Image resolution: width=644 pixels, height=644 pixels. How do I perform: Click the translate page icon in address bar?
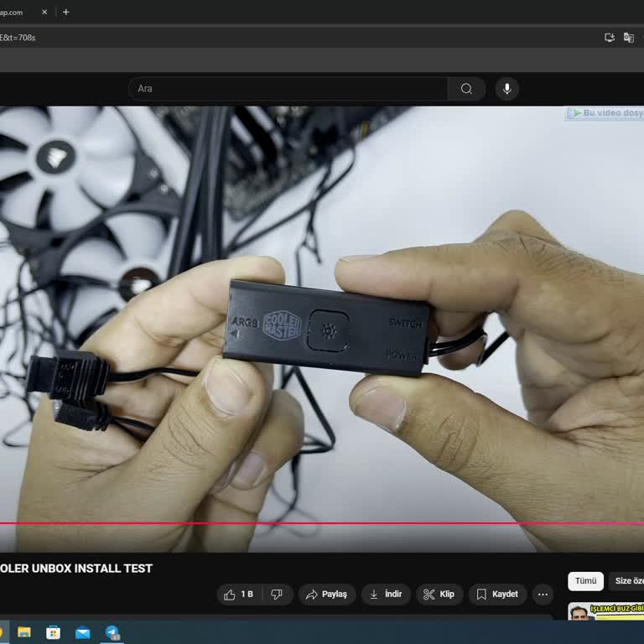point(628,38)
